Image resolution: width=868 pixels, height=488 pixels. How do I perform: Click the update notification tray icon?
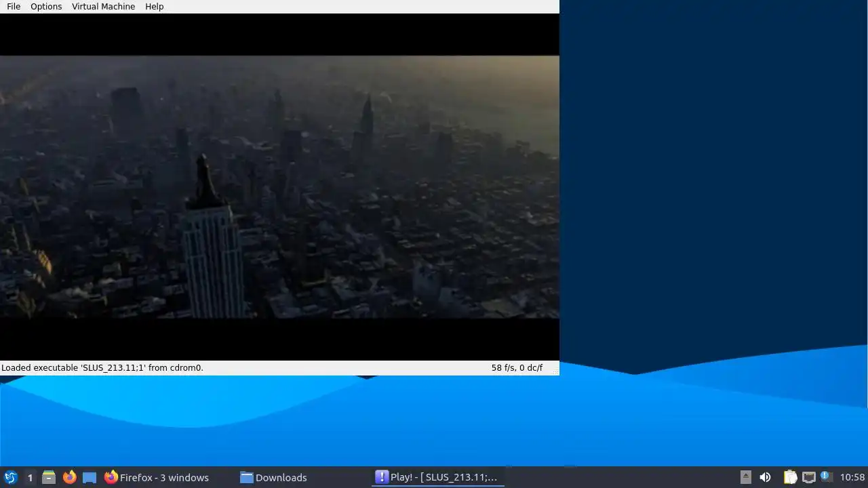click(x=826, y=476)
